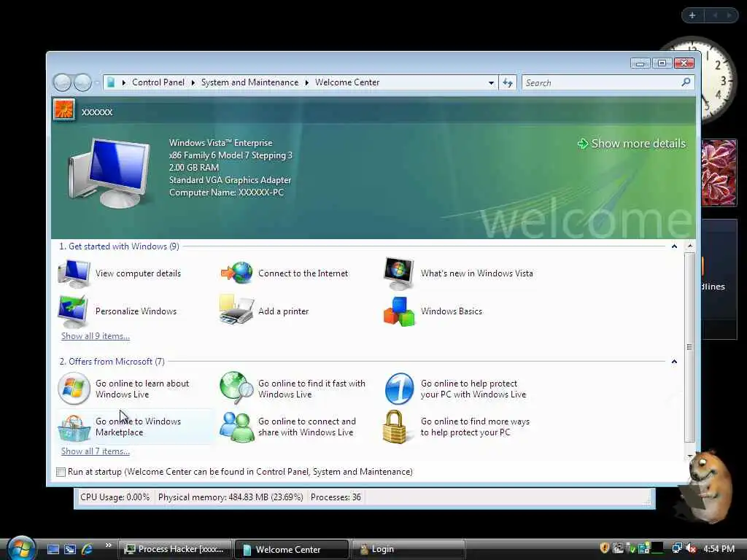Click System and Maintenance breadcrumb
This screenshot has width=747, height=560.
pyautogui.click(x=249, y=82)
